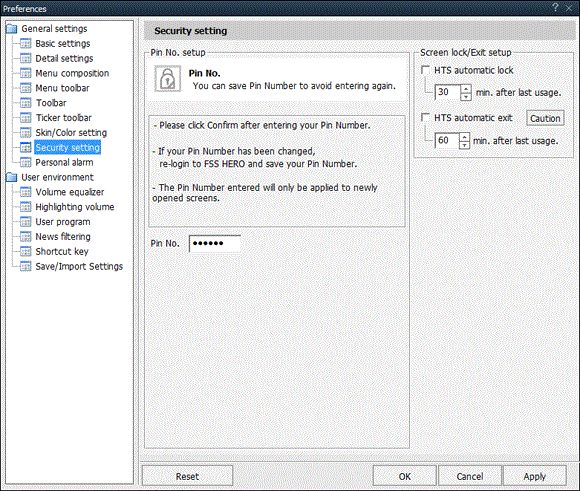Click the General settings folder icon

pyautogui.click(x=11, y=29)
